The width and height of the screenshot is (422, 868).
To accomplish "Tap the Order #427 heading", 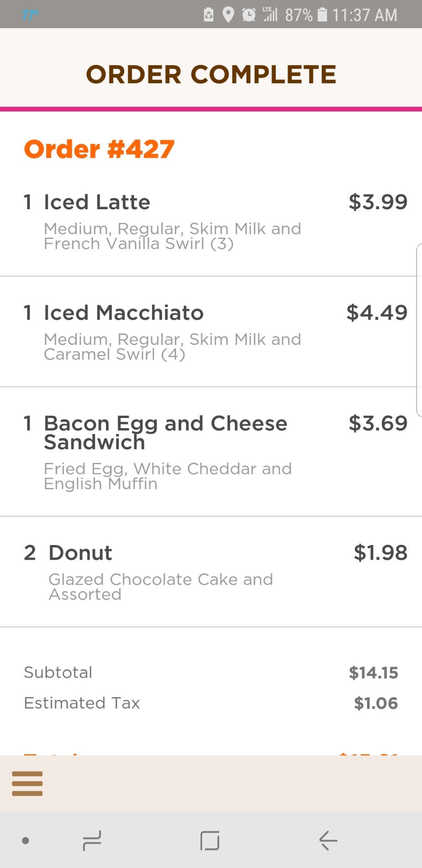I will pyautogui.click(x=99, y=149).
